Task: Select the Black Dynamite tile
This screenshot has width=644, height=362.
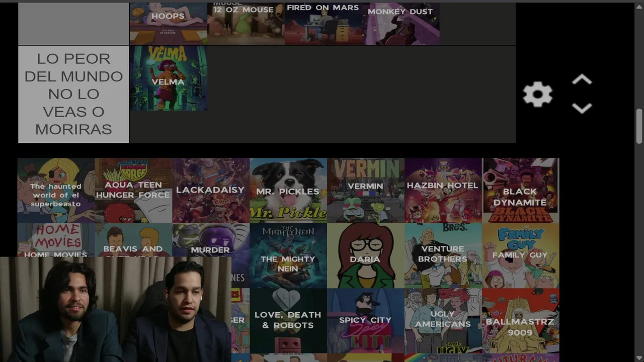Action: [521, 191]
